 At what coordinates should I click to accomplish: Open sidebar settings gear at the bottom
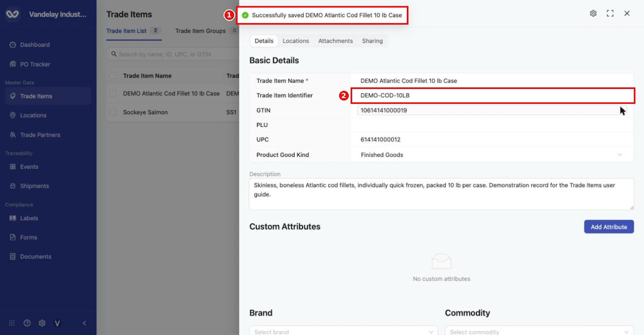coord(42,323)
